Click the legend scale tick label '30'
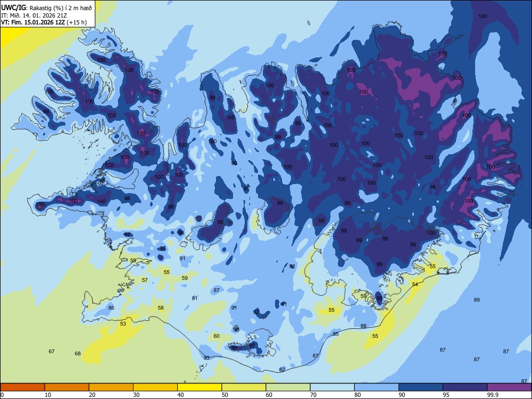Screen dimensions: 532x399 point(136,395)
